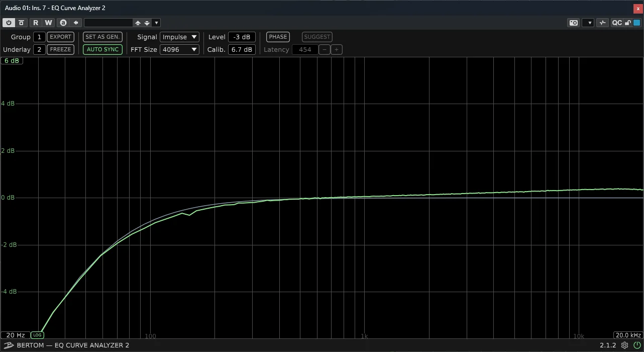
Task: Click the Calib. value 6.7 dB
Action: tap(242, 49)
